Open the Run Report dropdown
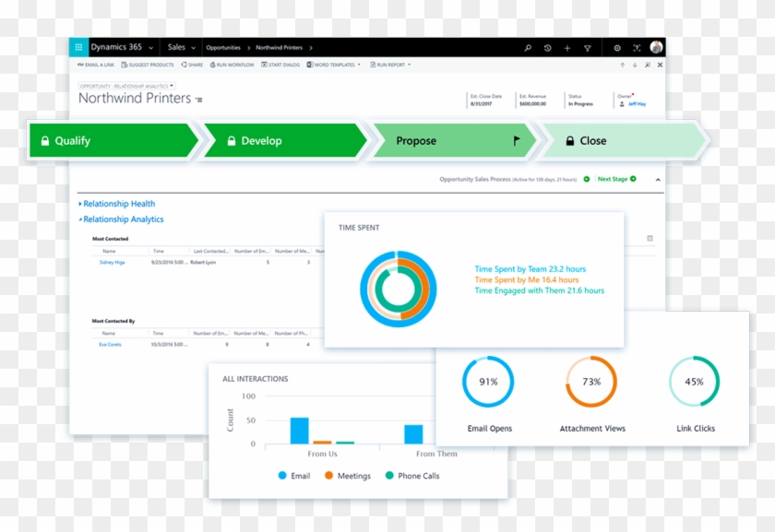This screenshot has width=775, height=532. coord(390,65)
